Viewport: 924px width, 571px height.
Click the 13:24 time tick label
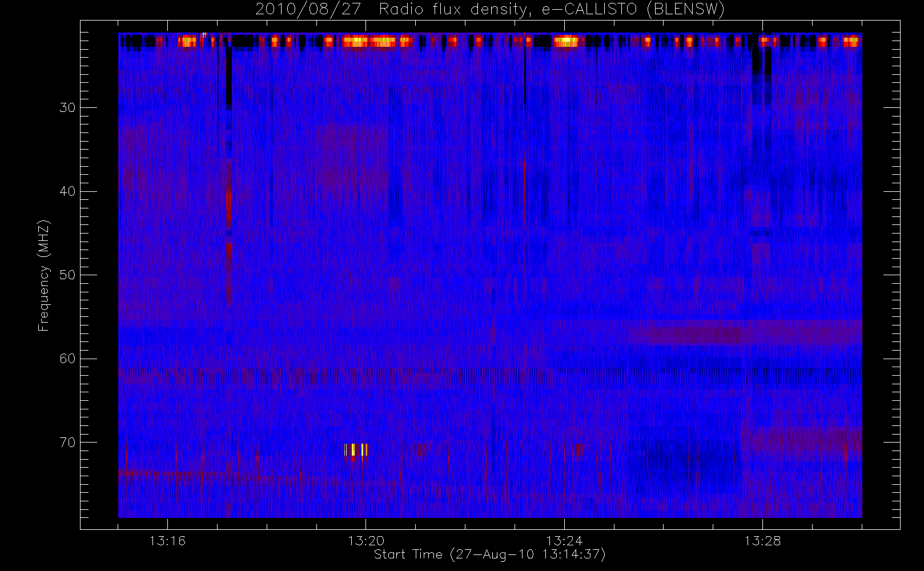pos(564,541)
